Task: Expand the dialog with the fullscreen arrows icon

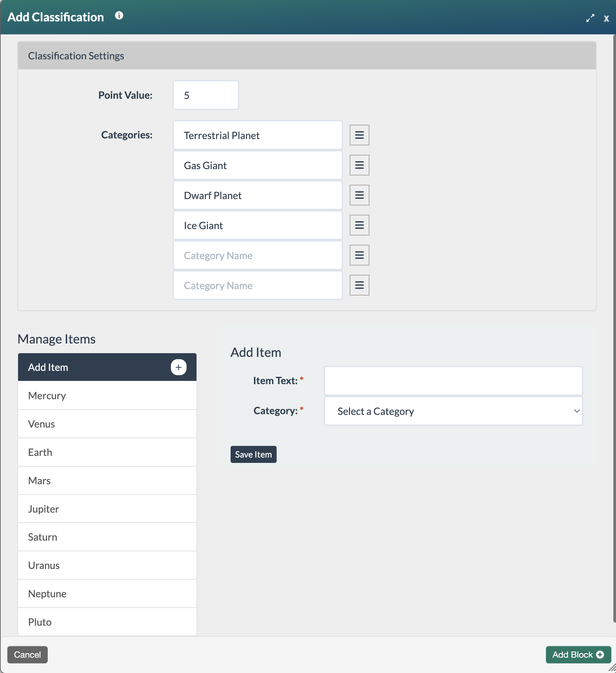Action: pos(590,18)
